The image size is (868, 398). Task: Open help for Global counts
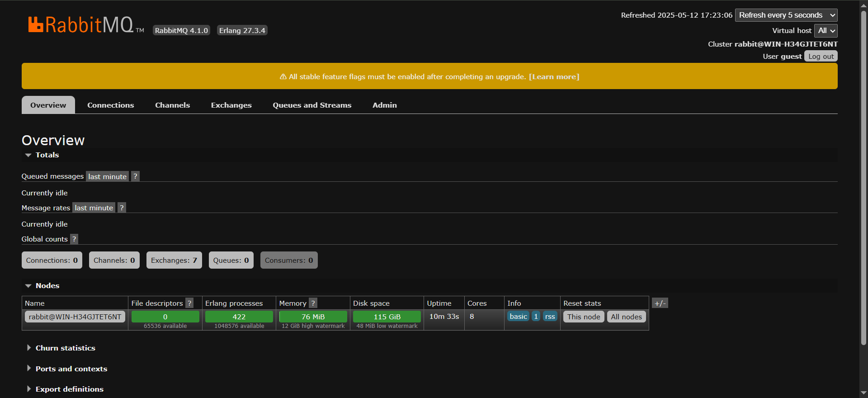click(74, 239)
